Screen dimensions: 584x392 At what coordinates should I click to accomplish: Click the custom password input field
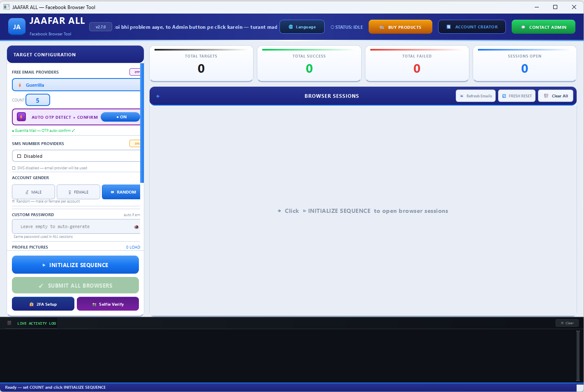pyautogui.click(x=76, y=227)
